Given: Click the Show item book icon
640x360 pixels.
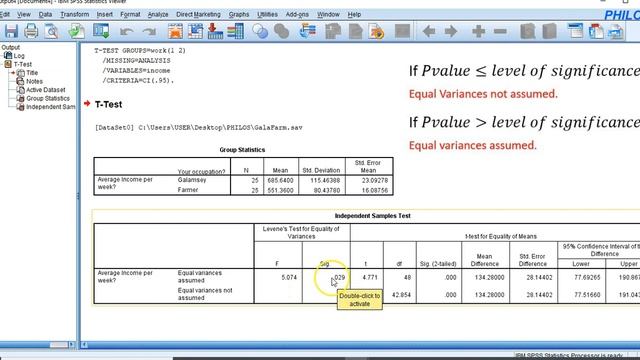Looking at the screenshot, I should [528, 31].
